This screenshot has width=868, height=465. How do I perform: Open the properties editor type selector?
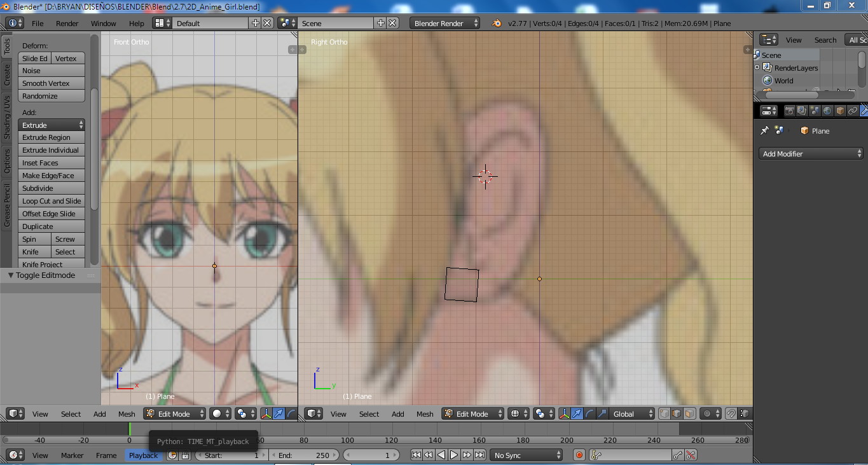coord(769,111)
